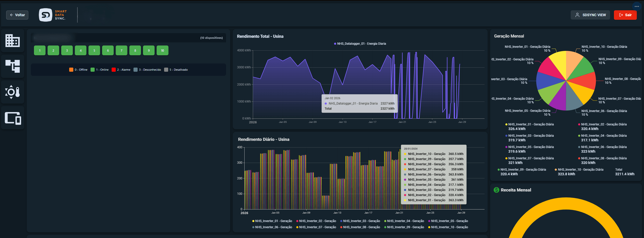
Task: Go back using the Voltar button
Action: [x=17, y=15]
